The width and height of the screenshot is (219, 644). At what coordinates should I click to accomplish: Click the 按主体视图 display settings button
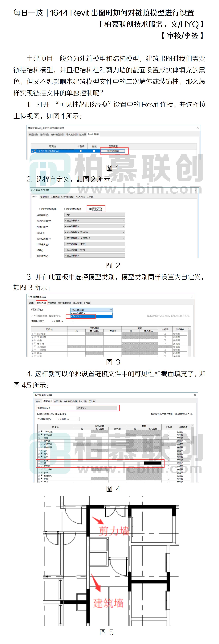(113, 151)
